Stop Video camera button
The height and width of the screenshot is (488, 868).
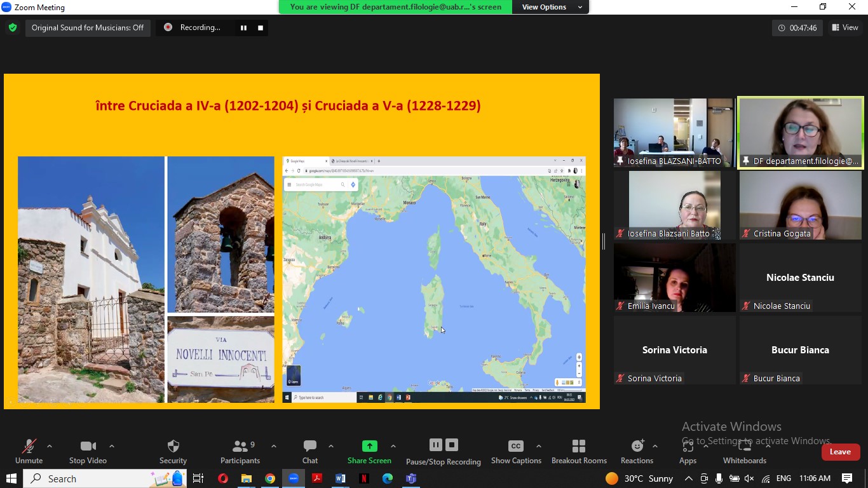pos(88,452)
